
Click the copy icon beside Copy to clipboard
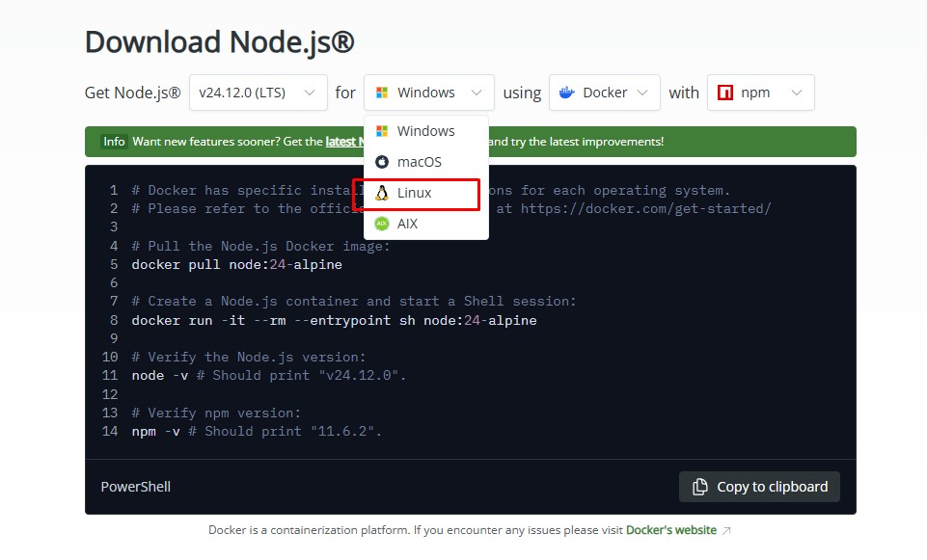(x=699, y=487)
